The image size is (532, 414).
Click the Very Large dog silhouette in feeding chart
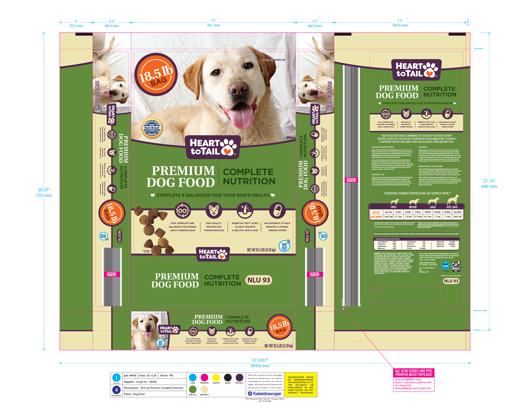click(453, 200)
